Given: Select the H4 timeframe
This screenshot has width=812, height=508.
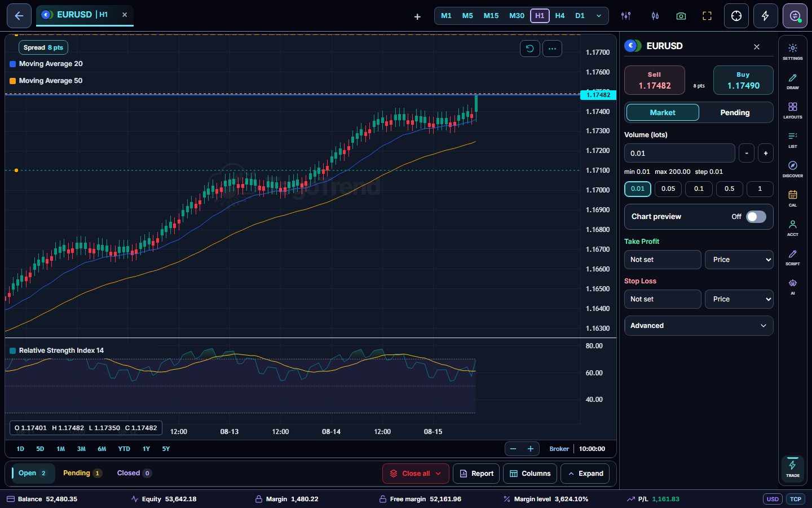Looking at the screenshot, I should pyautogui.click(x=560, y=16).
